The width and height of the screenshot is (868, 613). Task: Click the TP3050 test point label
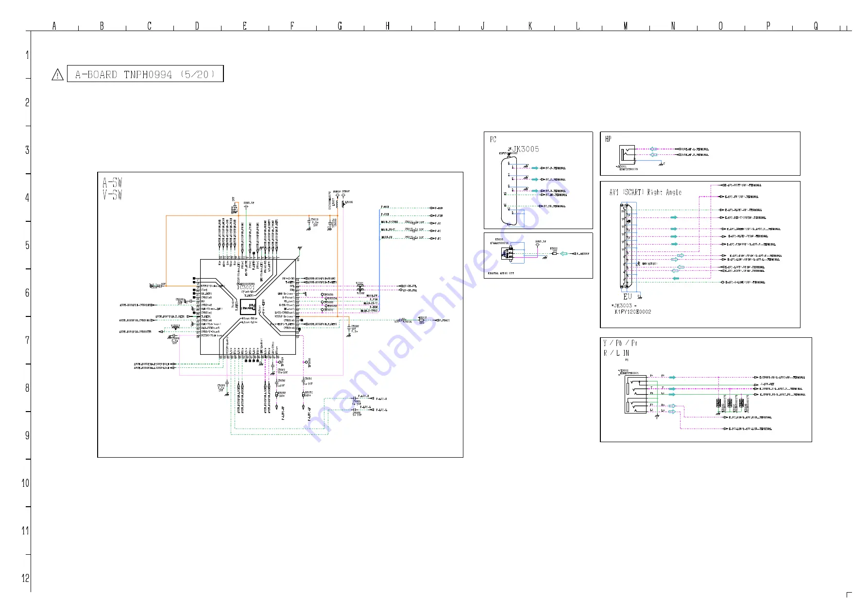[x=309, y=363]
